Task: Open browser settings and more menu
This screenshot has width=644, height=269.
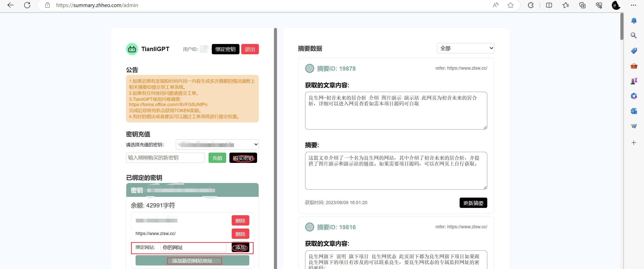Action: pos(634,5)
